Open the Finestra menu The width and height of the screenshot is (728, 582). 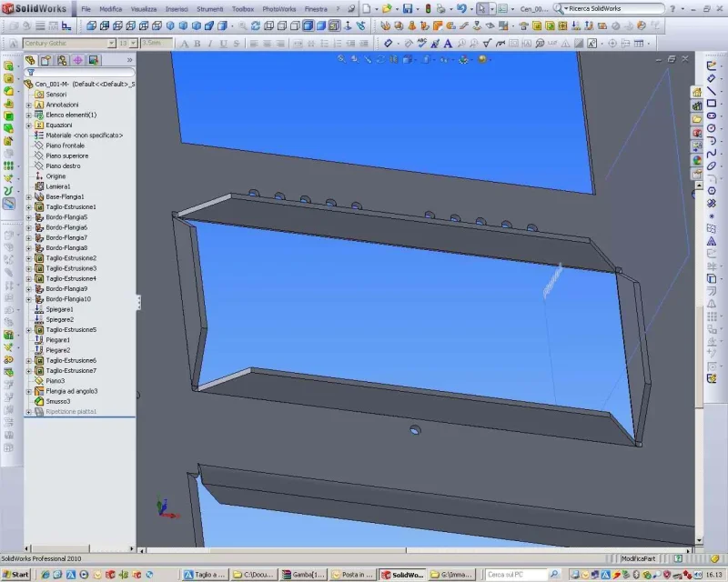pos(316,9)
